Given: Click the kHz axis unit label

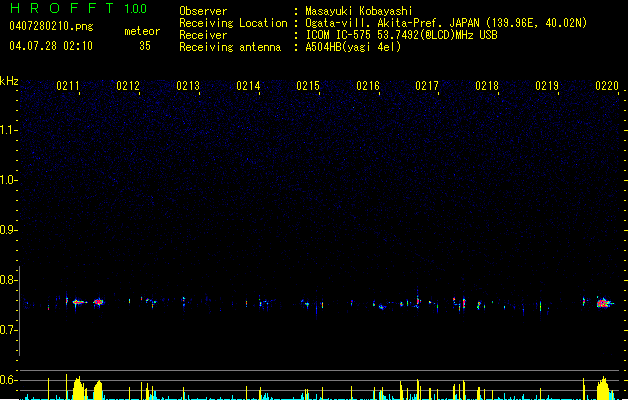Looking at the screenshot, I should click(9, 81).
